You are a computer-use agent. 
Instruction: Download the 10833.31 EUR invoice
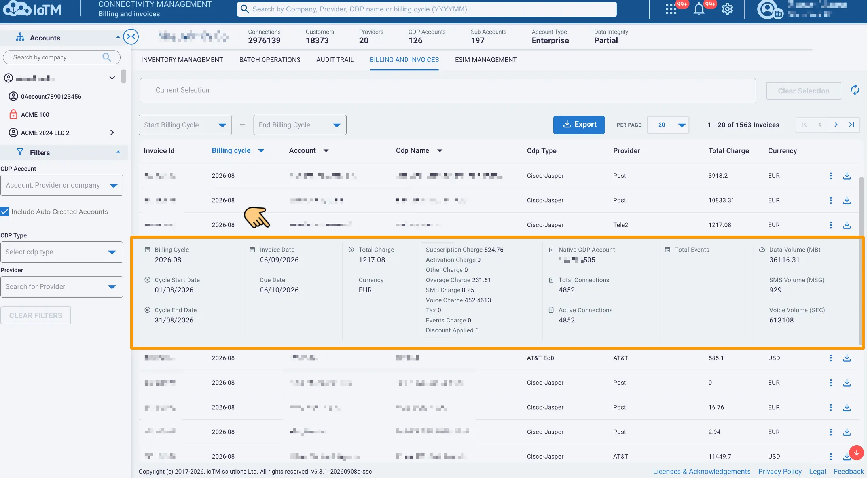tap(847, 200)
